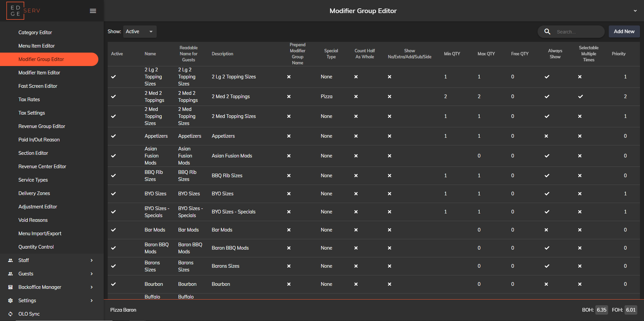Click the hamburger menu icon
The width and height of the screenshot is (644, 321).
[93, 11]
